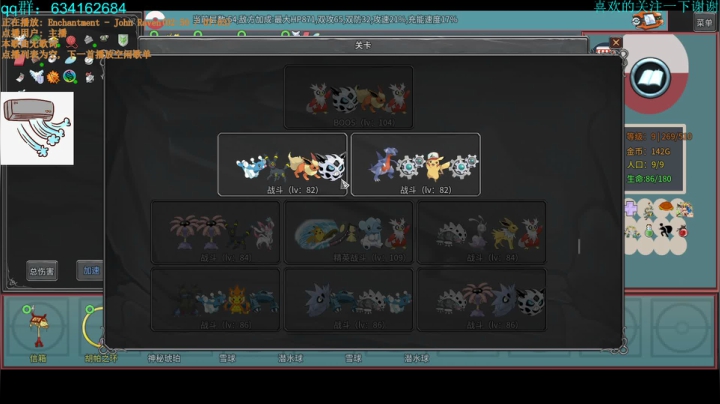The image size is (720, 404).
Task: Close the 关卡 stage selection dialog
Action: [x=616, y=43]
